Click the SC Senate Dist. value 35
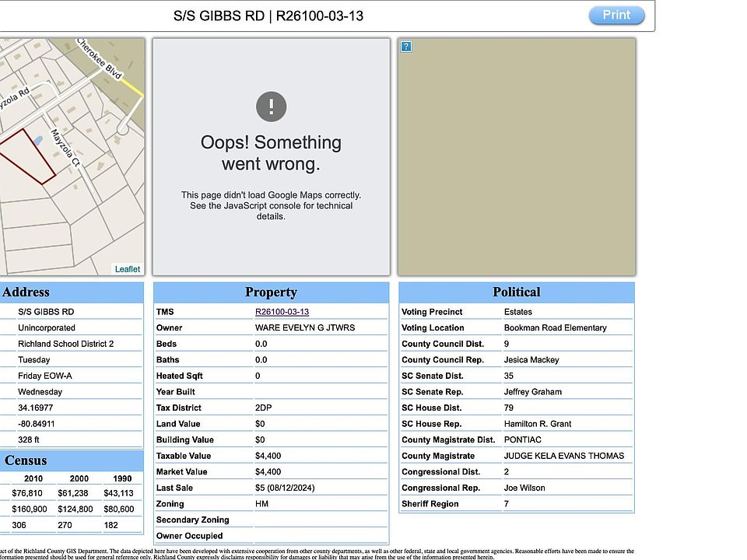Screen dimensions: 747x560 [509, 376]
